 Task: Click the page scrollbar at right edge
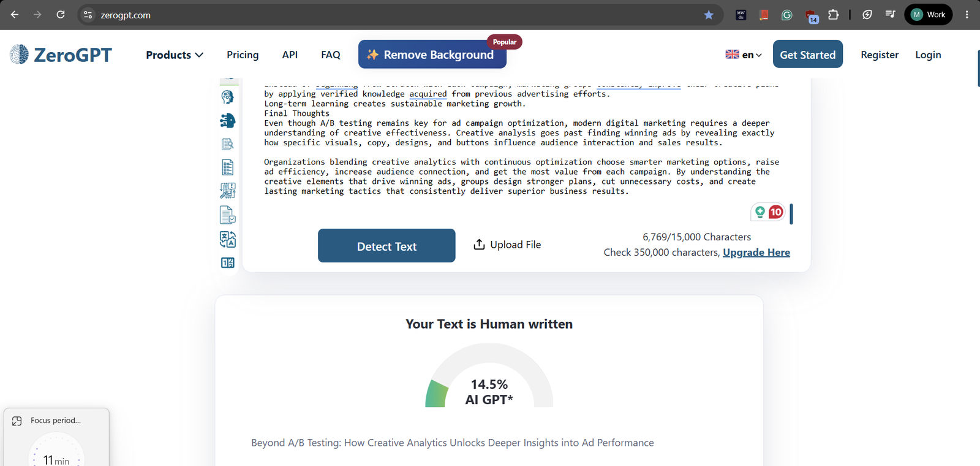coord(979,69)
